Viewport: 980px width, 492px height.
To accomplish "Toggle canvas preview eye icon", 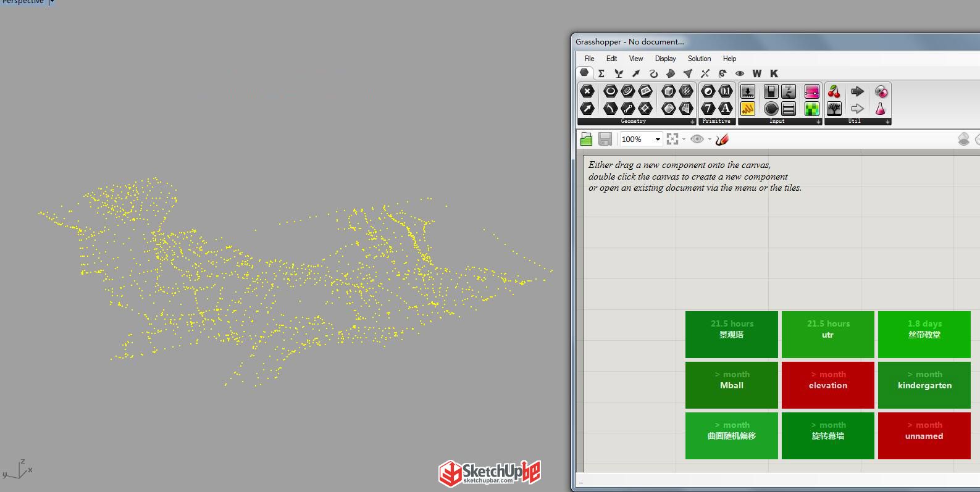I will click(x=697, y=139).
